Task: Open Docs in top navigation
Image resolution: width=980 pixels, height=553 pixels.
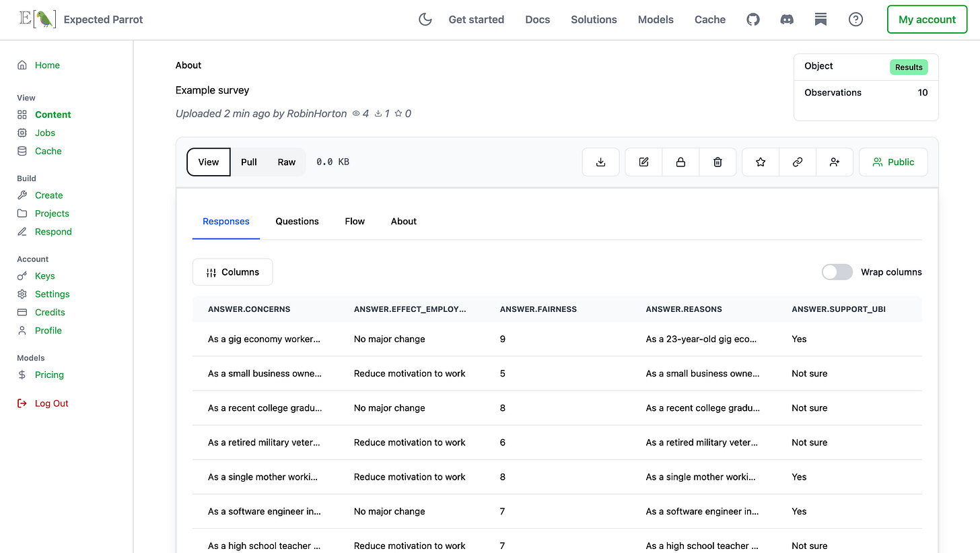Action: point(538,20)
